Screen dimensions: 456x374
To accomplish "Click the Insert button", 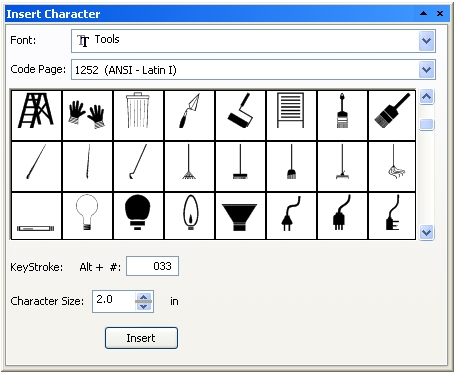I will coord(141,338).
